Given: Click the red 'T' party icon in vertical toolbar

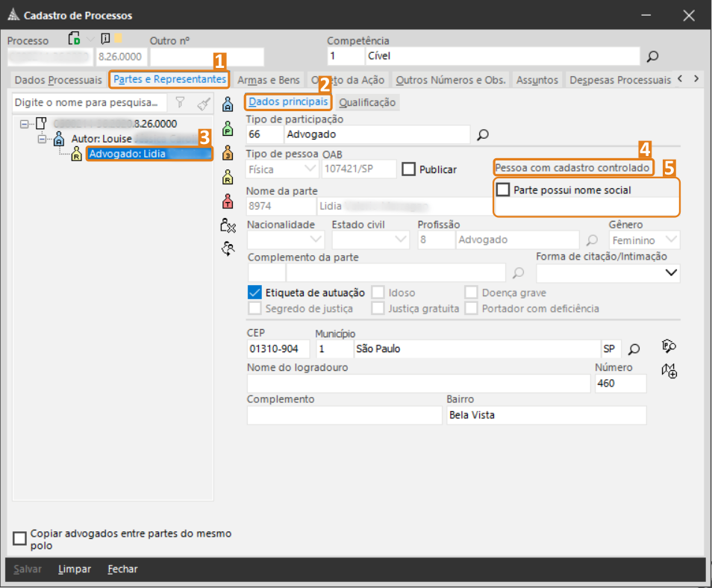Looking at the screenshot, I should click(x=228, y=200).
